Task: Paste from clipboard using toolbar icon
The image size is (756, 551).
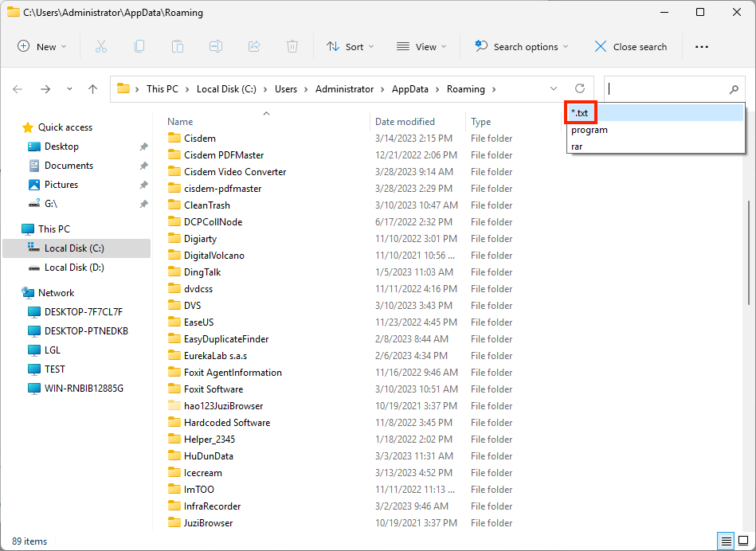Action: pyautogui.click(x=177, y=46)
